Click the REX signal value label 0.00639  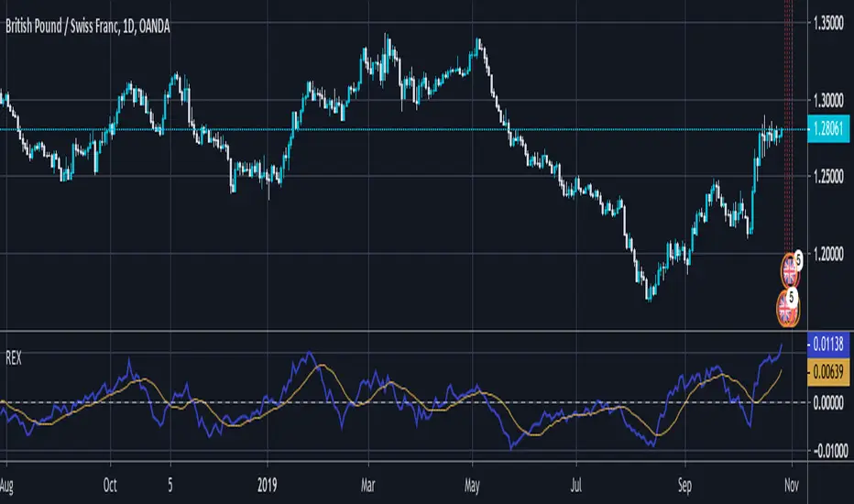[827, 373]
